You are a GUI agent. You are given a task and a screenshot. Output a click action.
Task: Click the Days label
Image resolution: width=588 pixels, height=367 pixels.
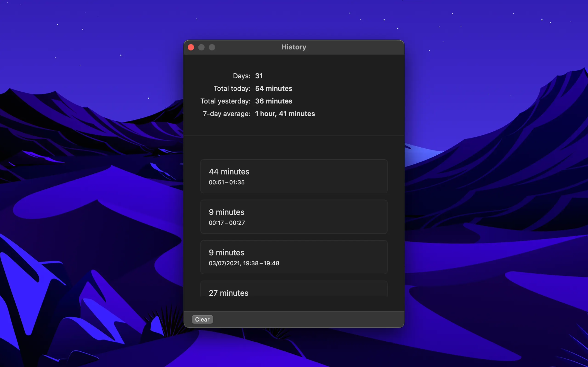coord(241,76)
